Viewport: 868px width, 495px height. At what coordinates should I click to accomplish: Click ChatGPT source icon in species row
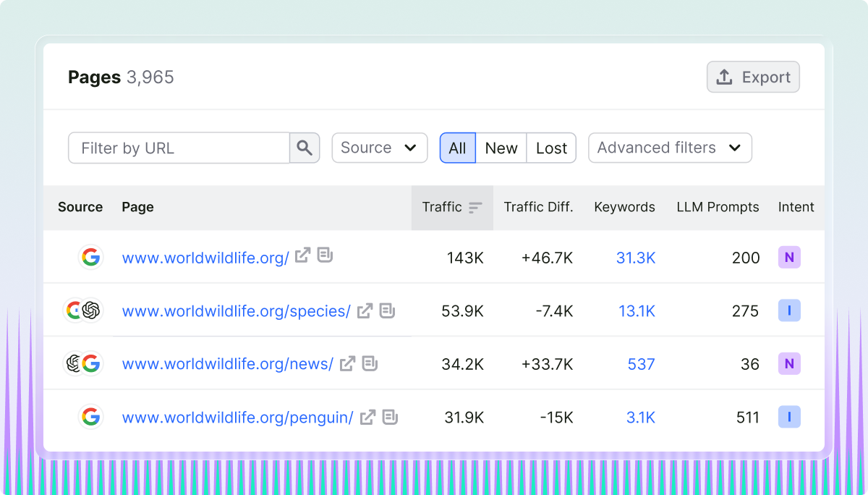click(91, 310)
